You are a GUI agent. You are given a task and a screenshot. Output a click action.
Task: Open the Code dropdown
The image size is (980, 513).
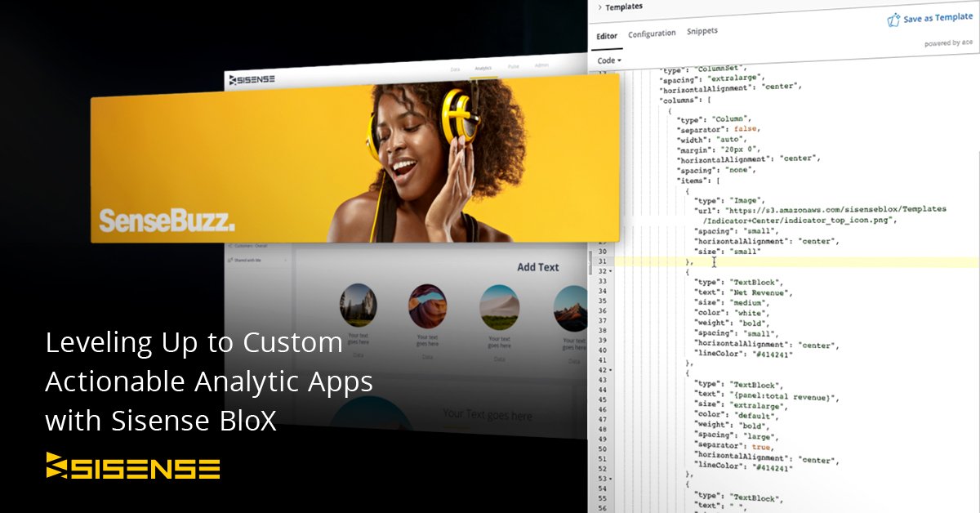[609, 60]
